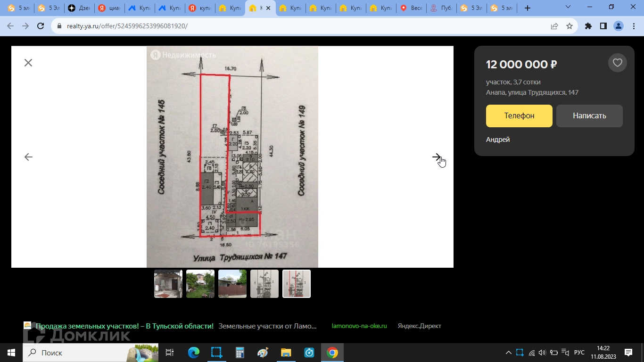The height and width of the screenshot is (362, 644).
Task: Open the clock and calendar flyout
Action: pos(603,353)
